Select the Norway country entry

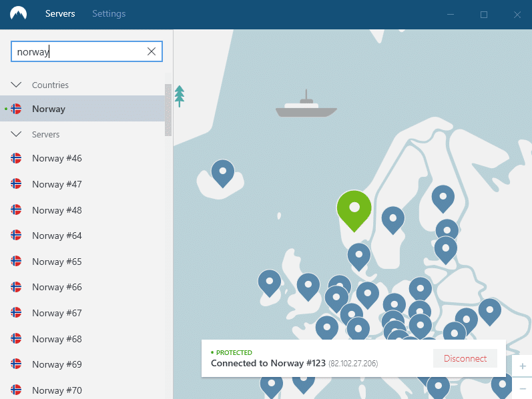pyautogui.click(x=83, y=109)
